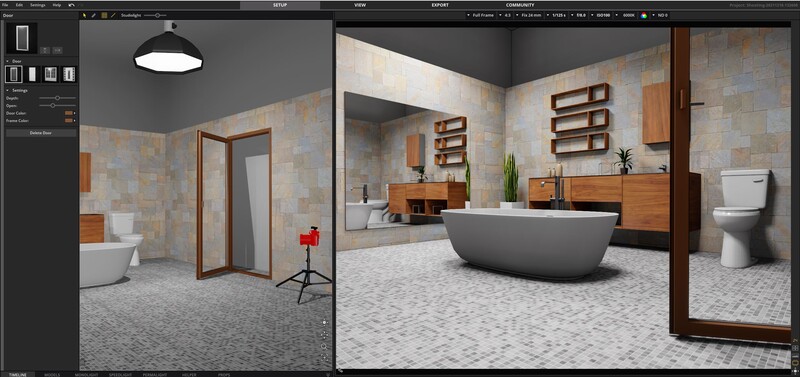Select the plain white door style
This screenshot has width=800, height=377.
tap(32, 74)
